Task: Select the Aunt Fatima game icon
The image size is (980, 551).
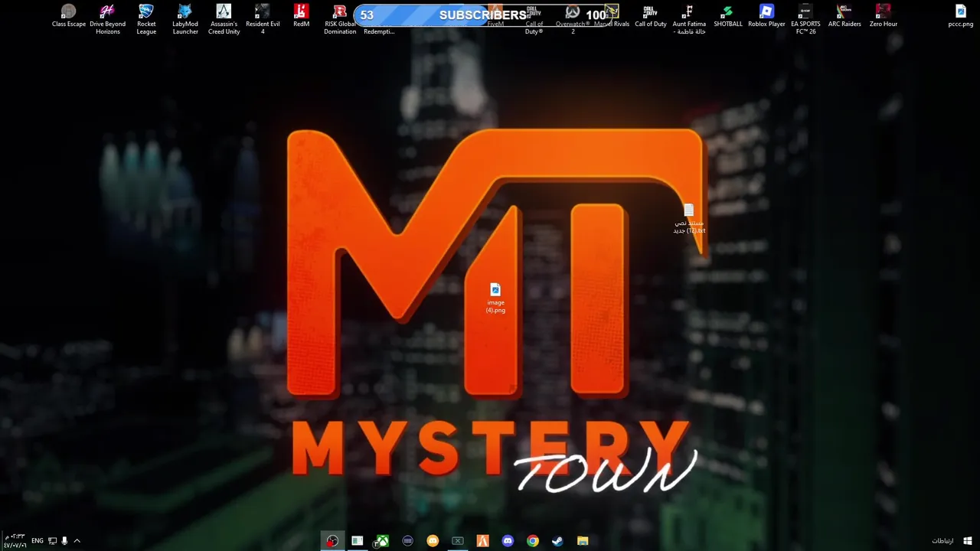Action: 689,19
